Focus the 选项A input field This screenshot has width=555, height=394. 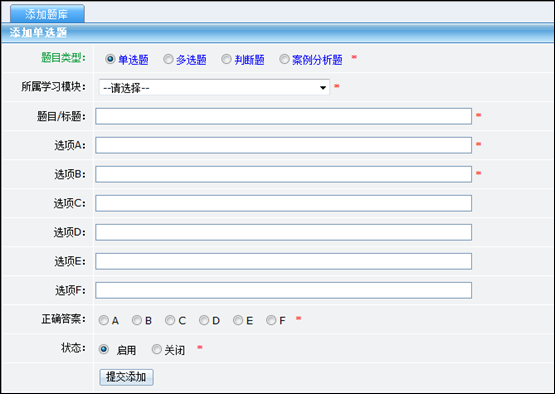[x=284, y=145]
